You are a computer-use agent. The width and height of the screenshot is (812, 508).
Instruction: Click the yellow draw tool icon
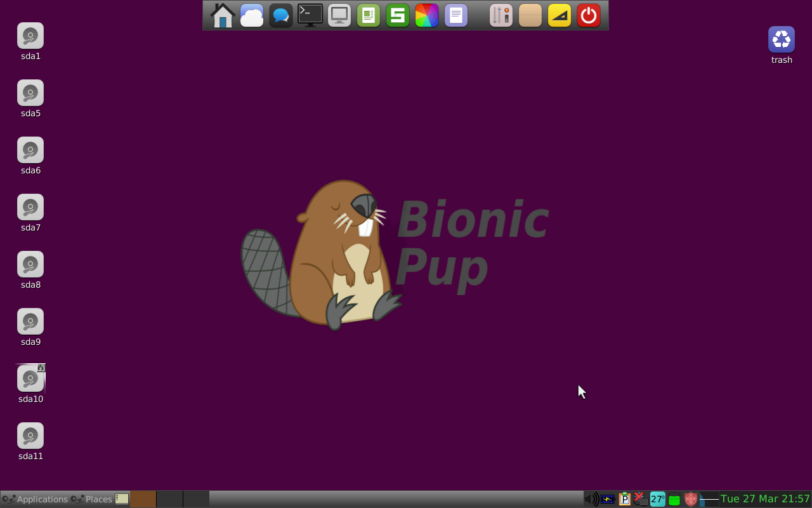[559, 15]
